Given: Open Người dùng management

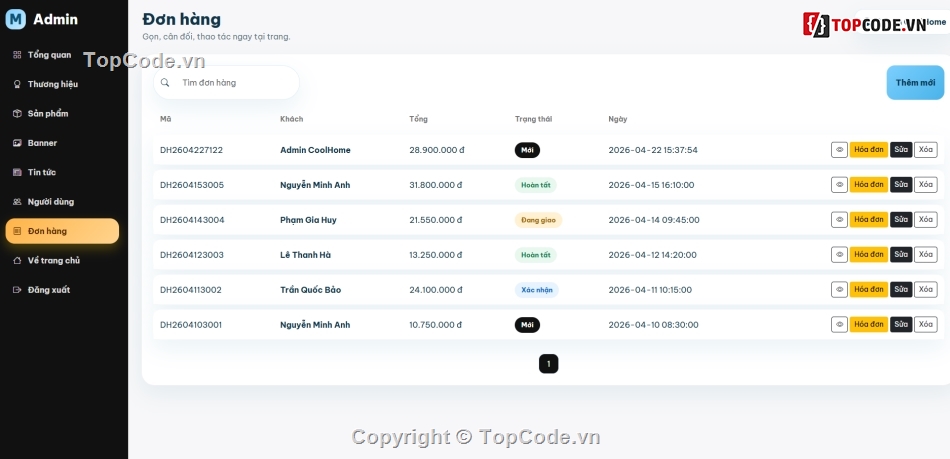Looking at the screenshot, I should coord(62,202).
